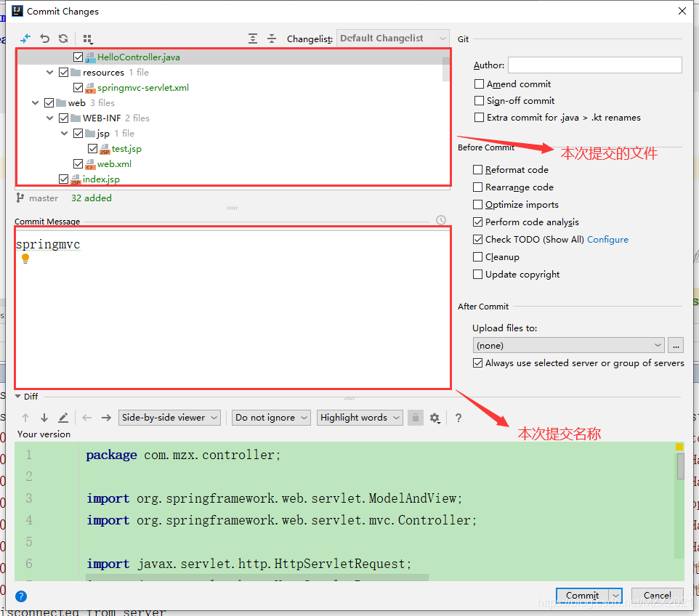Click the Collapse All icon
The image size is (699, 616).
click(x=272, y=38)
